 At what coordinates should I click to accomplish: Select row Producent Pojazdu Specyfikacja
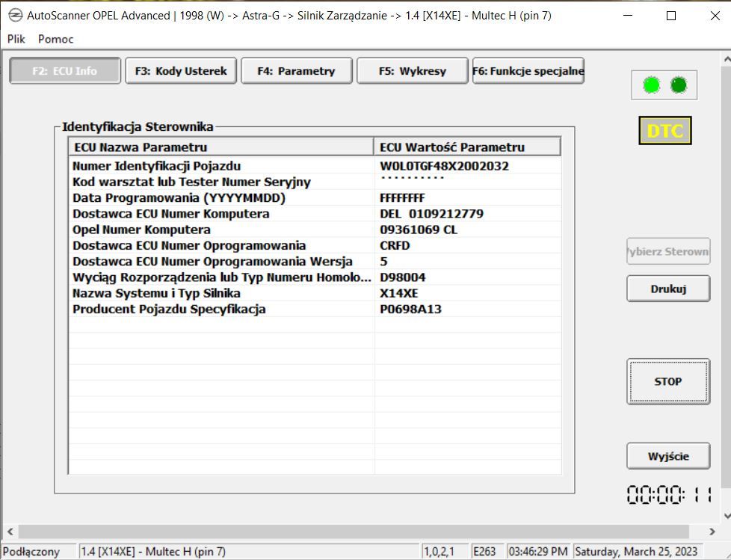(315, 309)
